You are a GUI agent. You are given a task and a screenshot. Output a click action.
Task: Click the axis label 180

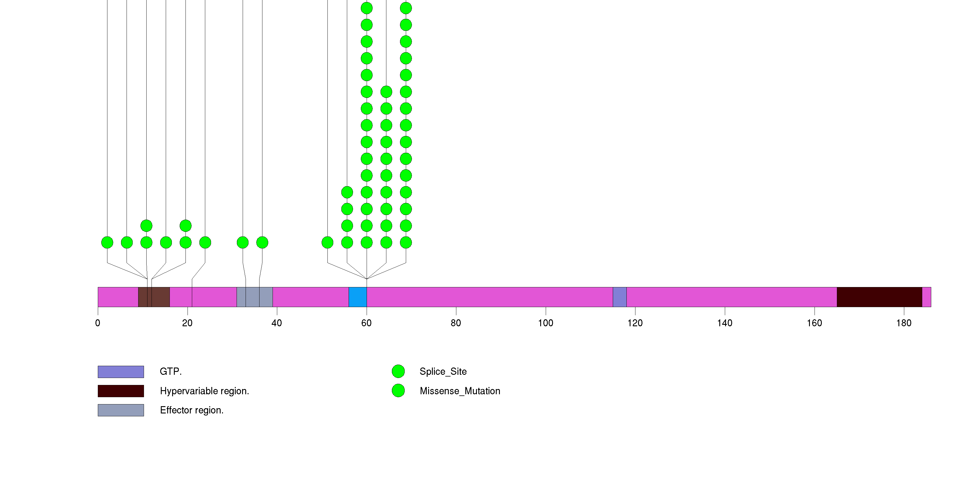click(x=904, y=323)
